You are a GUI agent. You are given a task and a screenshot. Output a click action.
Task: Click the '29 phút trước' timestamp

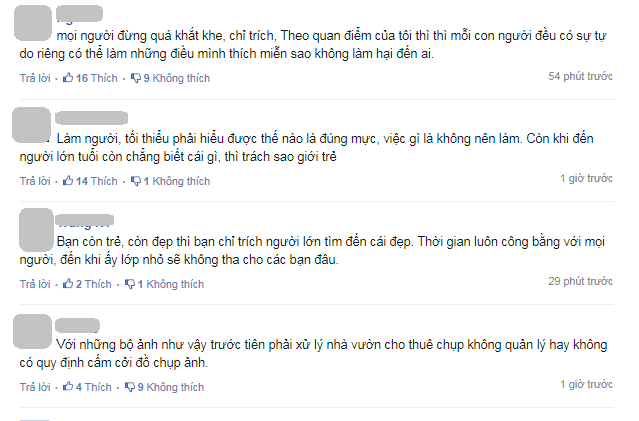tap(580, 281)
